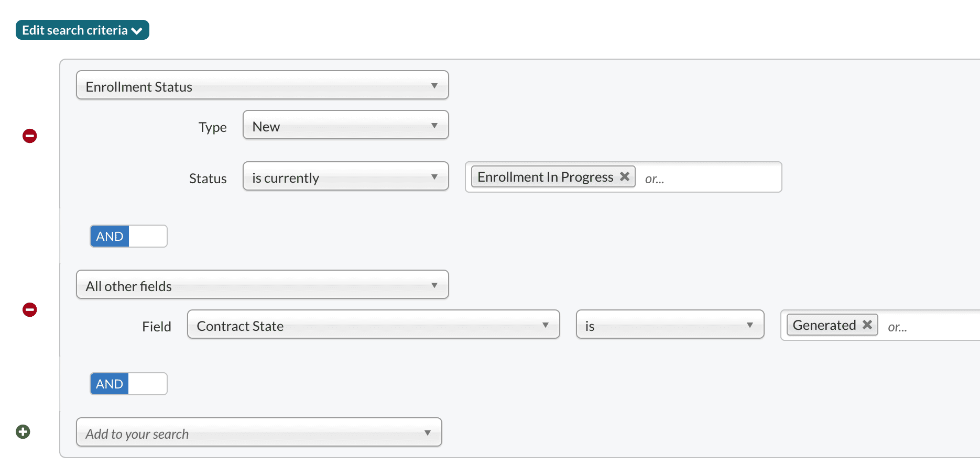Image resolution: width=980 pixels, height=467 pixels.
Task: Open the 'is currently' status dropdown
Action: 345,176
